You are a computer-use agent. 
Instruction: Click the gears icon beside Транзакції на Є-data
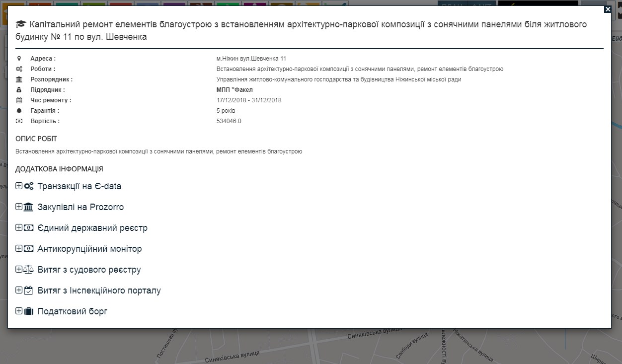(x=29, y=186)
